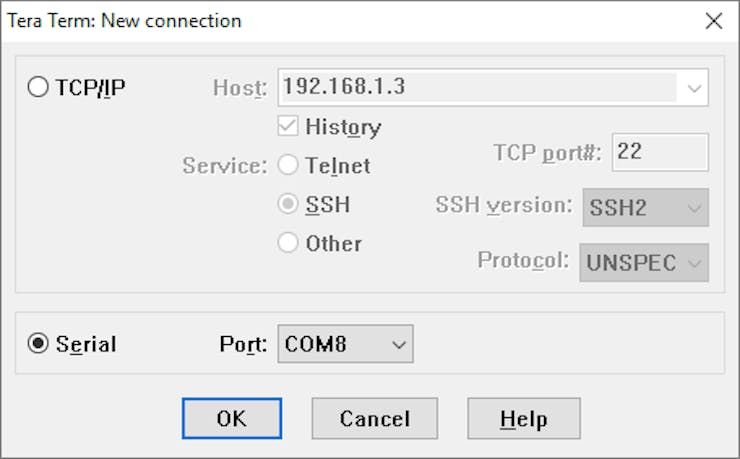Viewport: 740px width, 459px height.
Task: Close the New connection dialog
Action: coord(714,21)
